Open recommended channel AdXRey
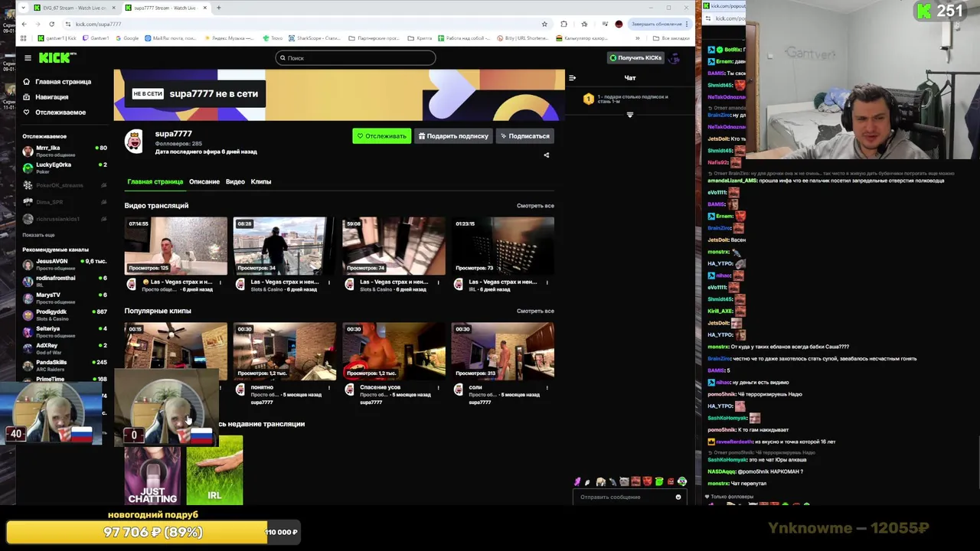Screen dimensions: 980x551 [x=65, y=348]
